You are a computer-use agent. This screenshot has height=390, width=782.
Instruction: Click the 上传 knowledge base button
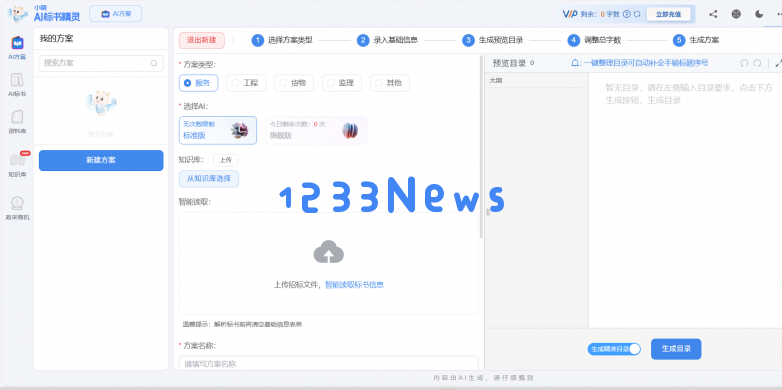click(225, 160)
